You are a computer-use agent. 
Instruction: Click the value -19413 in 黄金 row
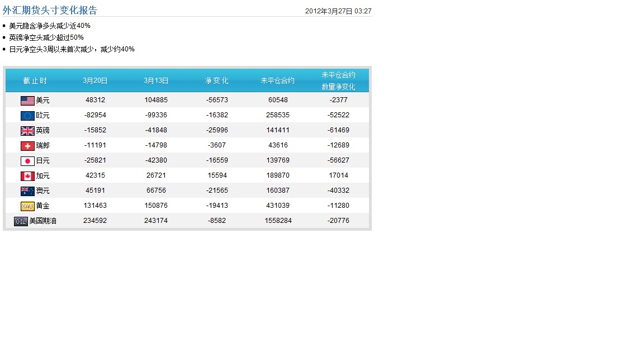217,205
